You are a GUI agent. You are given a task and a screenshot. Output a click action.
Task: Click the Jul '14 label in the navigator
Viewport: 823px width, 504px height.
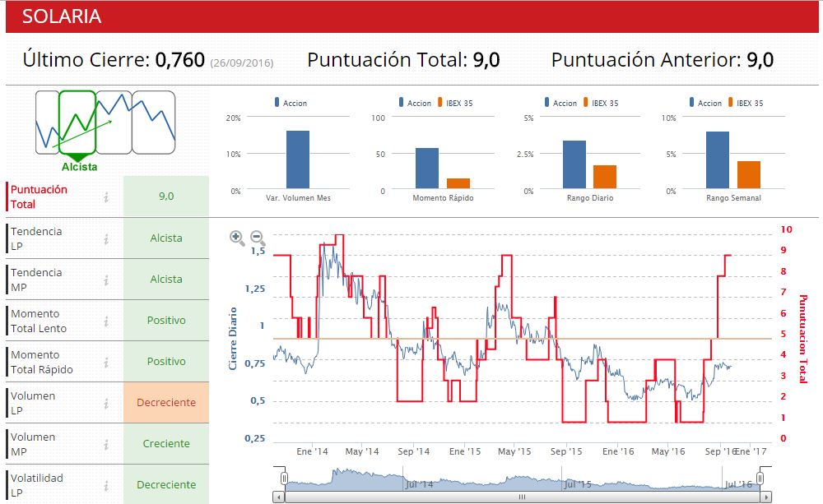(420, 484)
